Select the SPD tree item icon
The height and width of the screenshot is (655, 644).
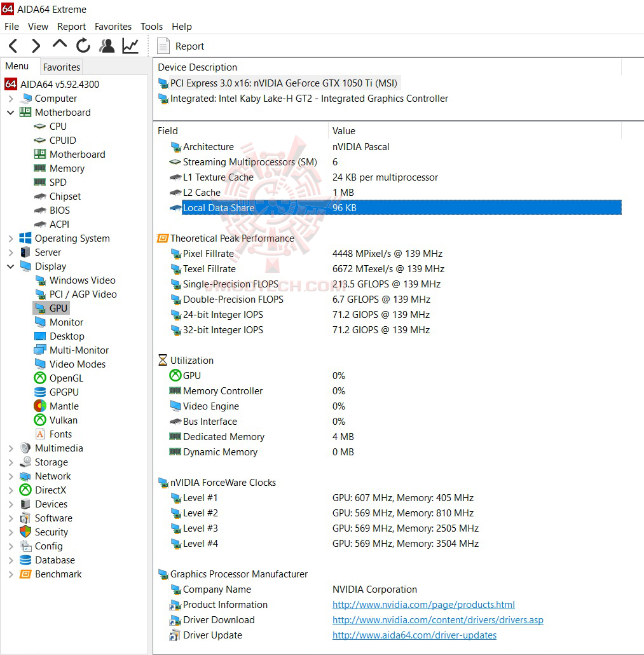coord(39,182)
